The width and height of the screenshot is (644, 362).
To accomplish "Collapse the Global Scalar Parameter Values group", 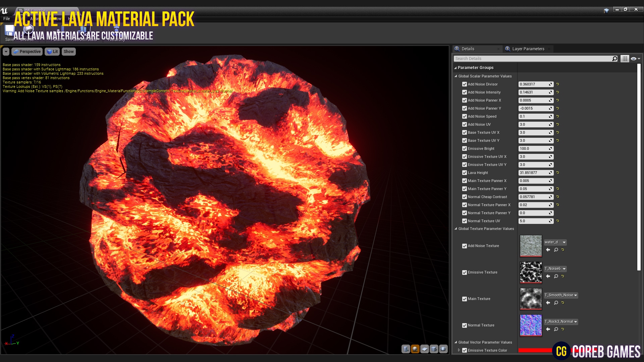I will [x=455, y=76].
